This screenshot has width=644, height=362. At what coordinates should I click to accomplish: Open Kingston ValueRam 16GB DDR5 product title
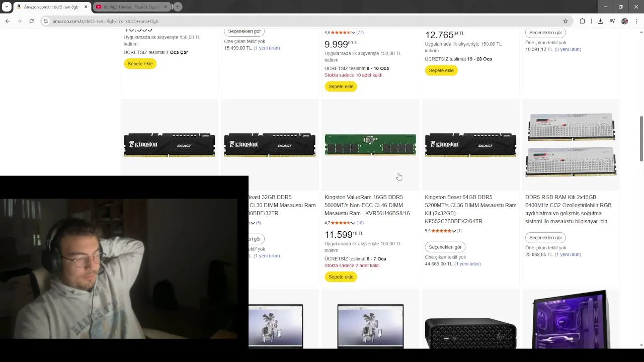coord(367,205)
